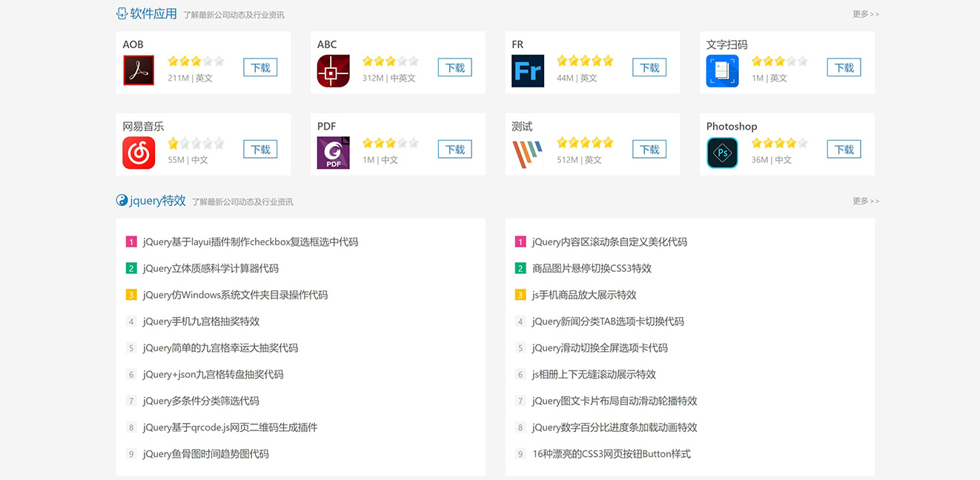
Task: Click the FR five-star rating
Action: 585,61
